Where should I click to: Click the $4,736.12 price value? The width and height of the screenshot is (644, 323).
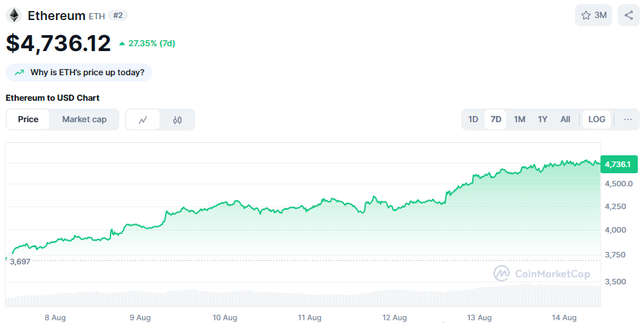pos(58,43)
